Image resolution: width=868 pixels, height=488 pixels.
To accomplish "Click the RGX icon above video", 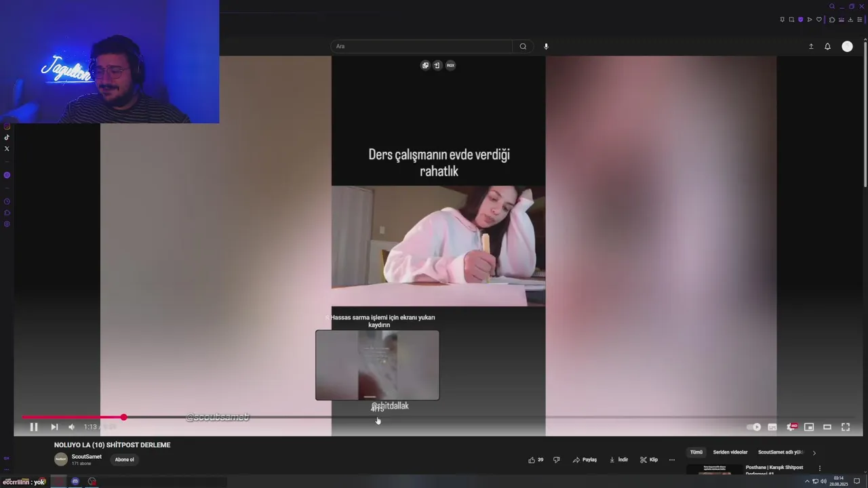I will pos(450,65).
